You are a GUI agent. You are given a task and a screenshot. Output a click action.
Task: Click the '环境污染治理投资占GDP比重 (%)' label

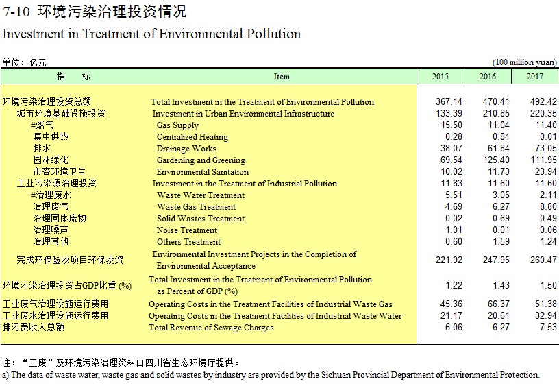pos(67,286)
